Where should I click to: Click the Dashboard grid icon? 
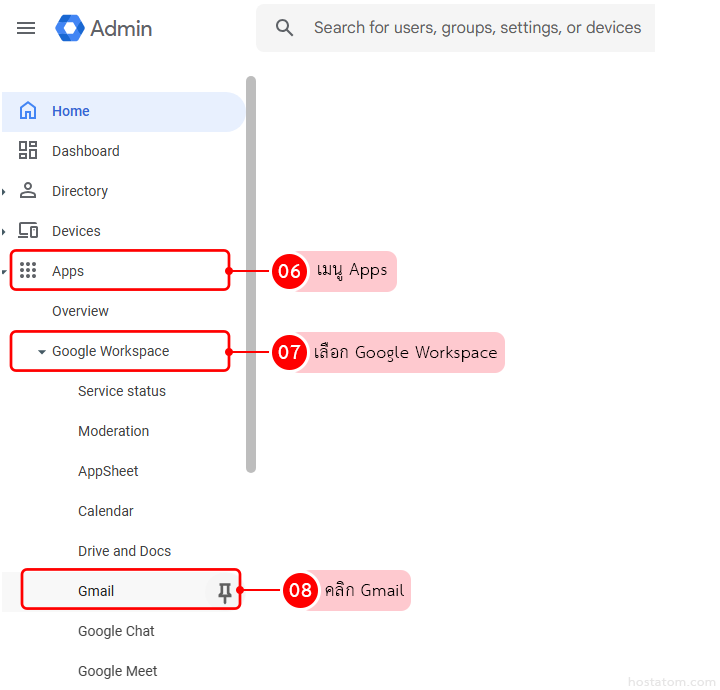[28, 151]
